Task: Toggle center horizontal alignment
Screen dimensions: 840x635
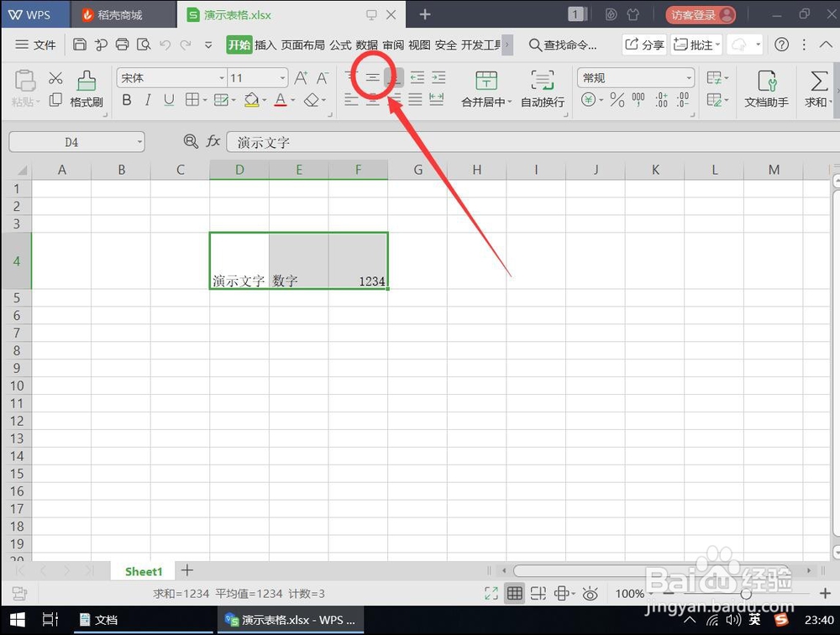Action: (372, 101)
